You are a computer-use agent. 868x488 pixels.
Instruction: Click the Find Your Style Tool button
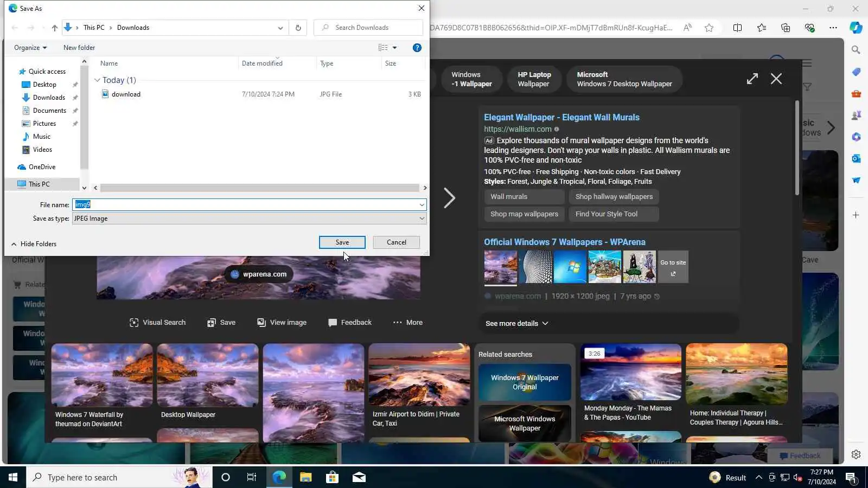[614, 214]
